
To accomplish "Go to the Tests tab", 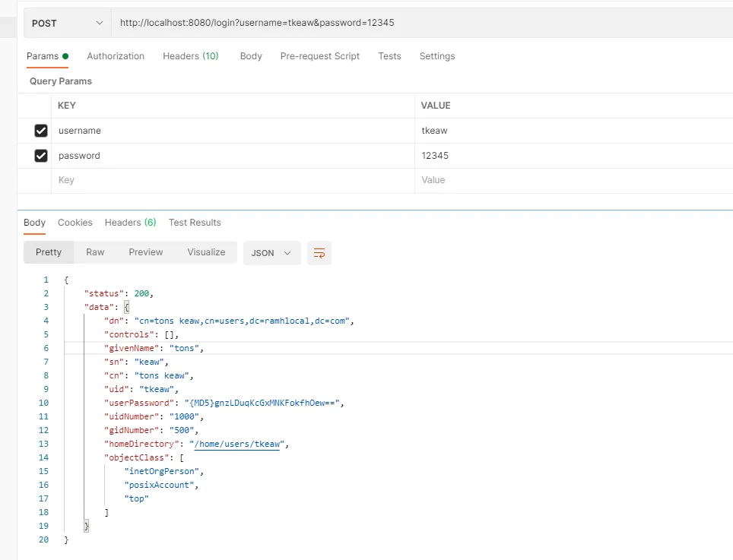I will [389, 56].
